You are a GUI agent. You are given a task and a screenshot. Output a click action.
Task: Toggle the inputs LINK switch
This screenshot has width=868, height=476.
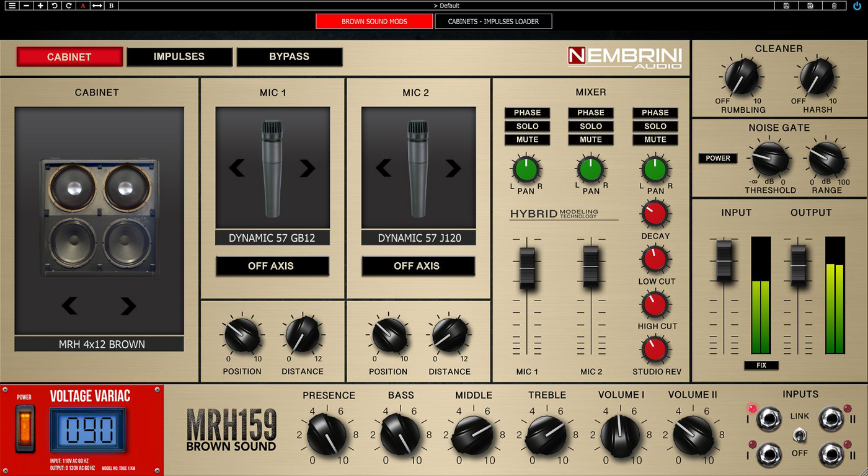click(799, 436)
